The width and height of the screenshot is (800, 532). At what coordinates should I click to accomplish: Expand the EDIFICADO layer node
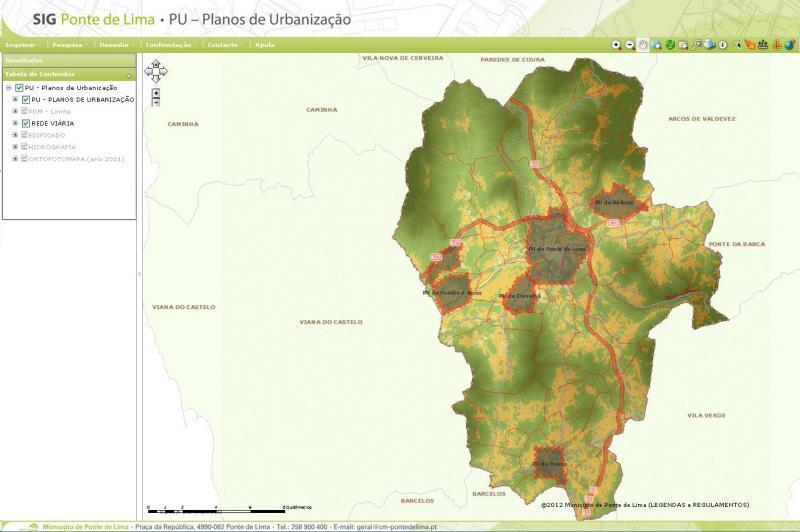(15, 135)
